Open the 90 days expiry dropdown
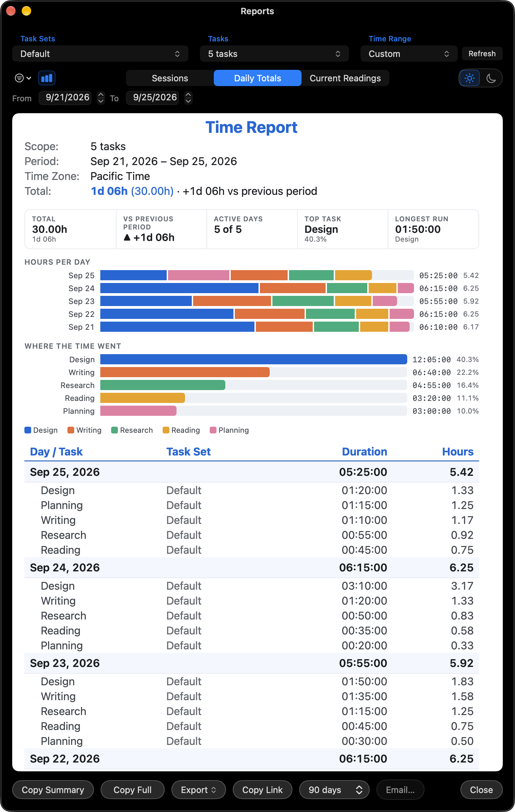This screenshot has width=515, height=812. coord(334,790)
